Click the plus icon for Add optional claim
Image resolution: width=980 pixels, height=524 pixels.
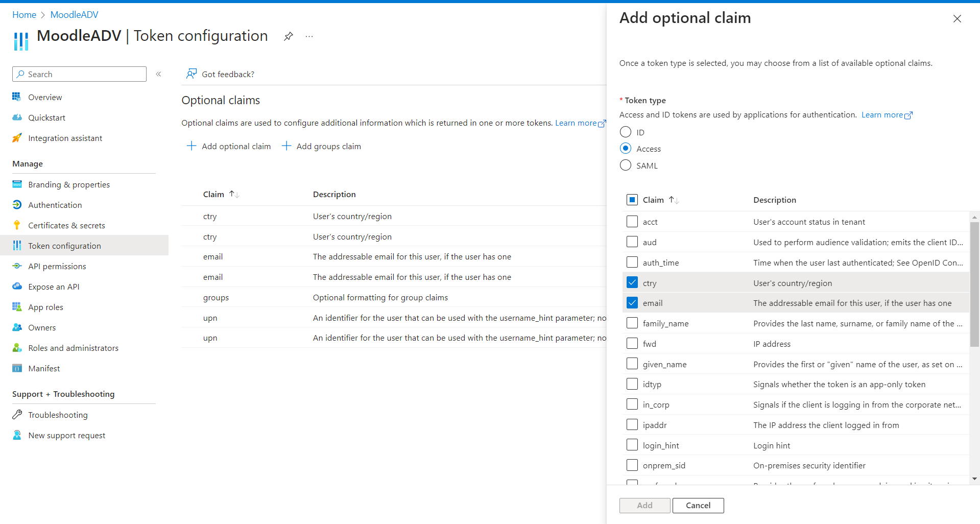tap(192, 146)
